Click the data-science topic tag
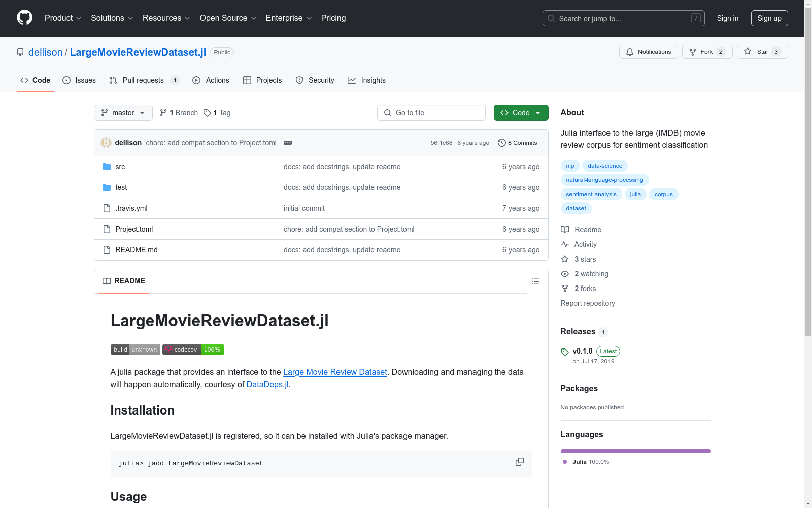Image resolution: width=812 pixels, height=508 pixels. click(605, 166)
